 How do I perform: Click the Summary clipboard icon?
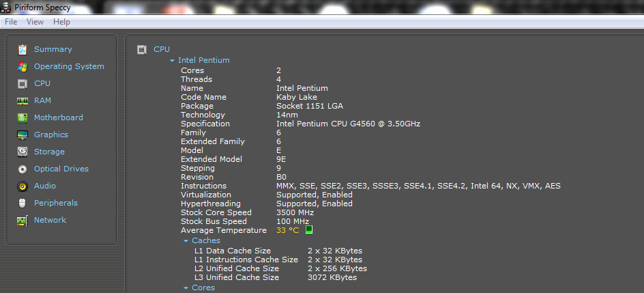coord(23,49)
